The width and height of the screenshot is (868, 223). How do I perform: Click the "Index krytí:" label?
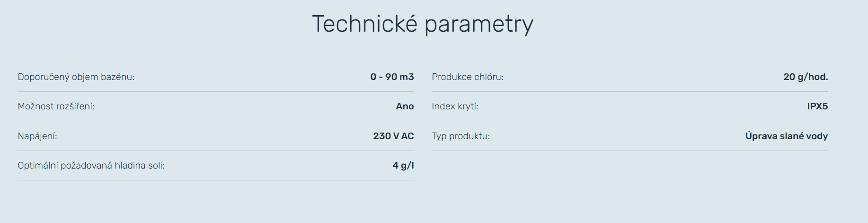[455, 107]
